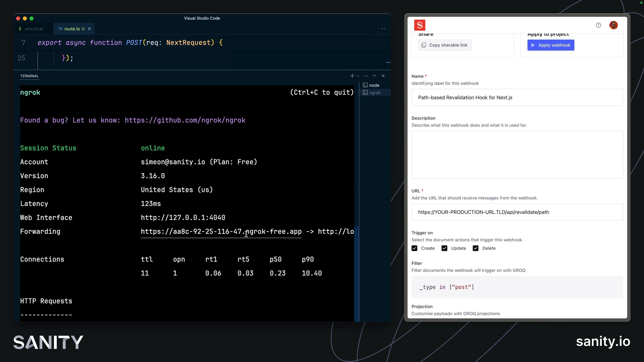Click the Apply webhook button

click(551, 45)
